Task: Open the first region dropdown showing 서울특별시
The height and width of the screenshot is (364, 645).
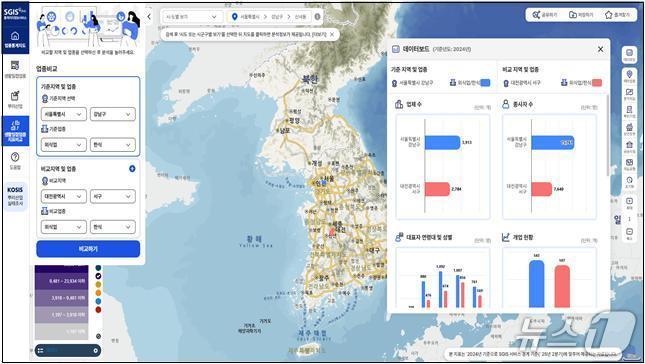Action: pos(64,114)
